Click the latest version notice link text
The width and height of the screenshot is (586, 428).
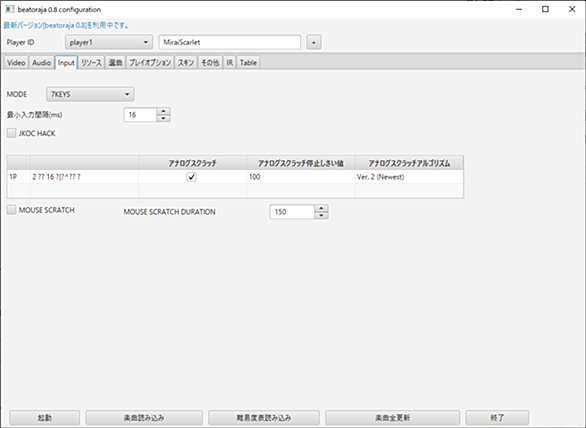click(x=66, y=25)
